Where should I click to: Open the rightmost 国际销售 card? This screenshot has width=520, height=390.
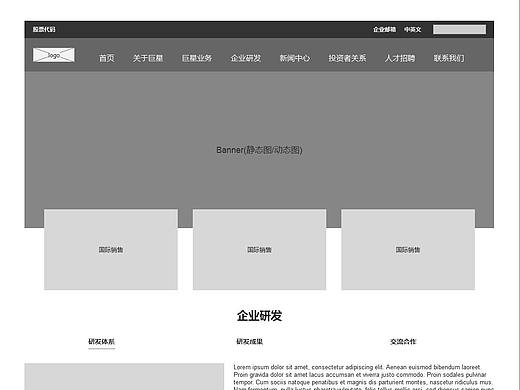pos(408,249)
